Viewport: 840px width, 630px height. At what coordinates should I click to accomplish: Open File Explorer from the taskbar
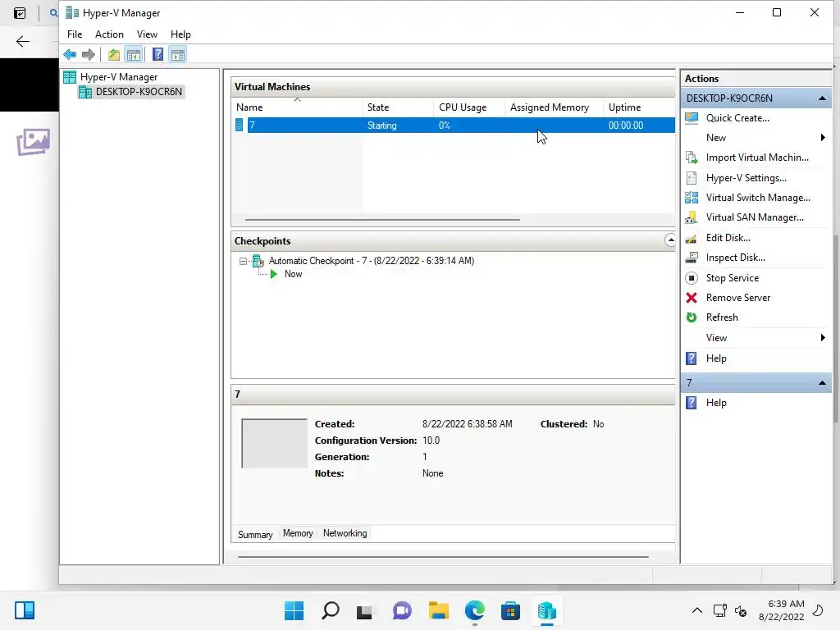click(439, 610)
